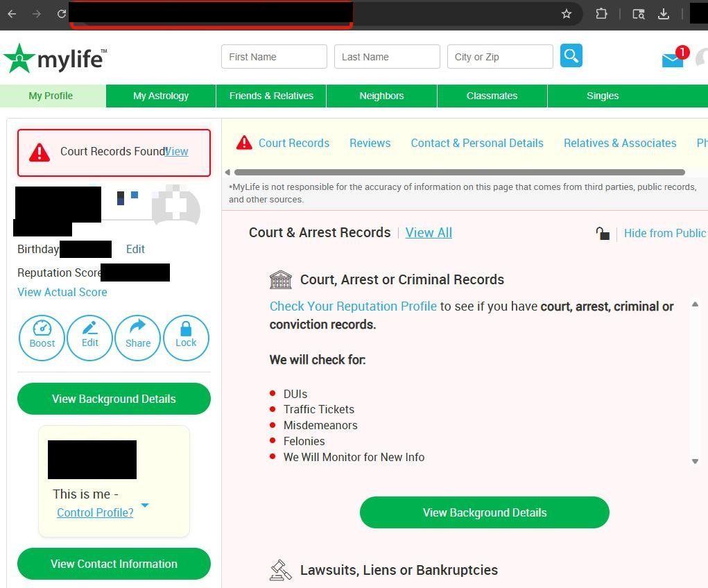This screenshot has height=588, width=708.
Task: Click Check Your Reputation Profile link
Action: 353,306
